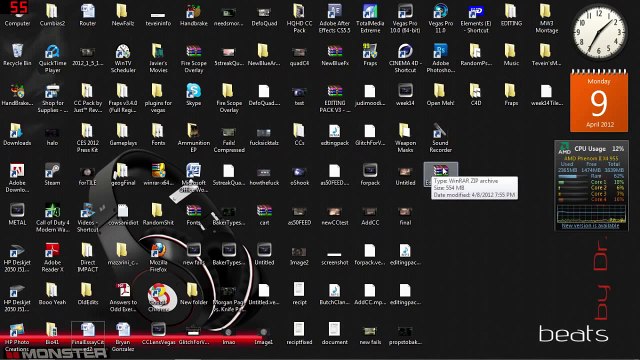Open Adobe Photoshop shortcut

click(x=440, y=58)
